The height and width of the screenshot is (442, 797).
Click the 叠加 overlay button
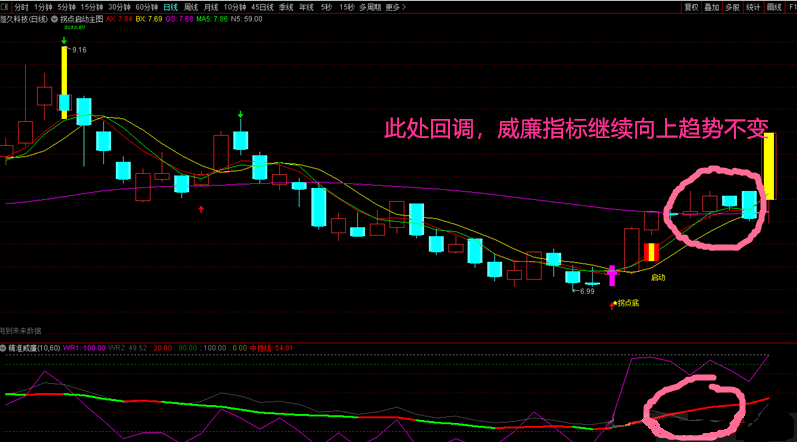point(712,7)
